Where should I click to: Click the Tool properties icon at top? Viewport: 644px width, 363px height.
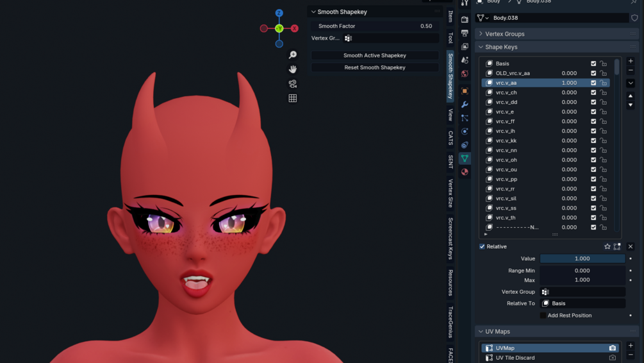tap(465, 3)
